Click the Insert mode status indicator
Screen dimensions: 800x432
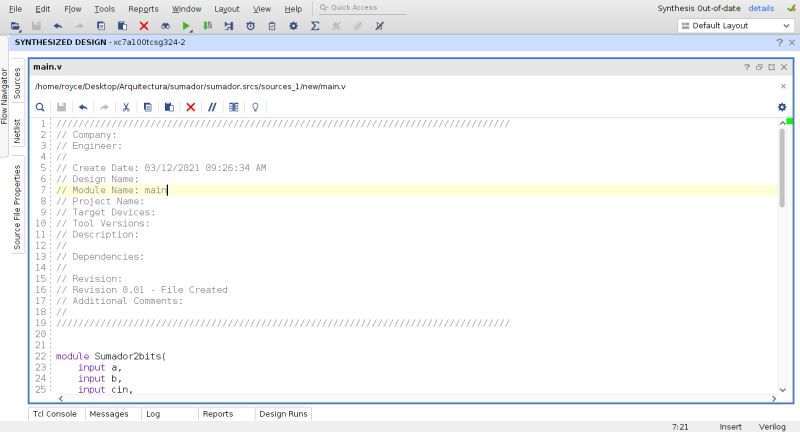point(730,427)
